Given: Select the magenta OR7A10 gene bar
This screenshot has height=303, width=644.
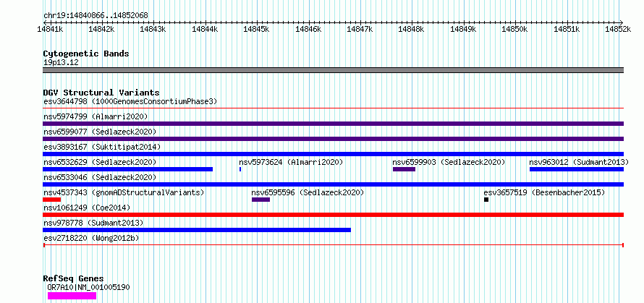Looking at the screenshot, I should click(x=72, y=296).
